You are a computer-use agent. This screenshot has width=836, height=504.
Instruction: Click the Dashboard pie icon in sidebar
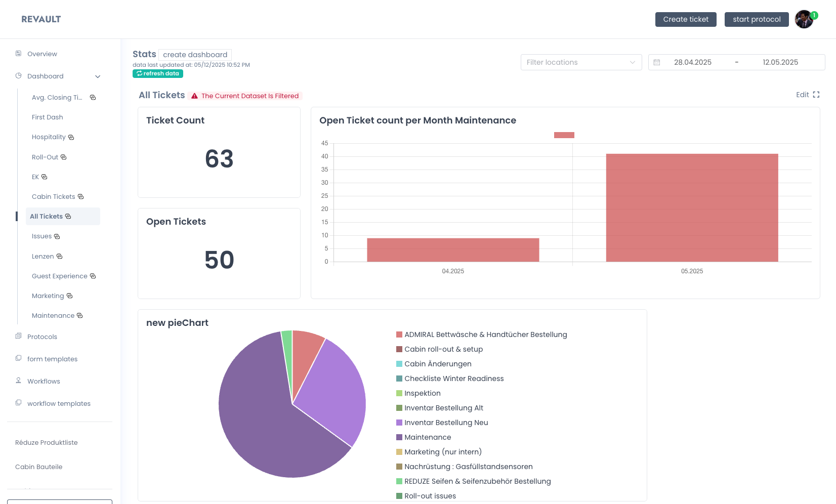tap(18, 75)
